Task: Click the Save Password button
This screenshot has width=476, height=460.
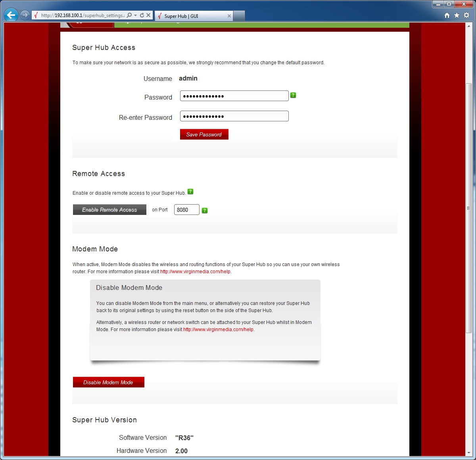Action: (204, 134)
